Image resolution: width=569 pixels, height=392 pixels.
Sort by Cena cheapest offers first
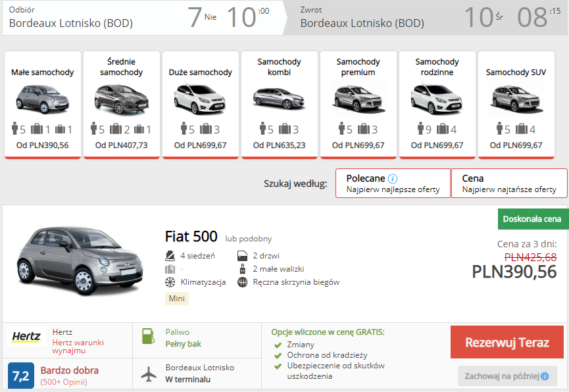click(509, 184)
